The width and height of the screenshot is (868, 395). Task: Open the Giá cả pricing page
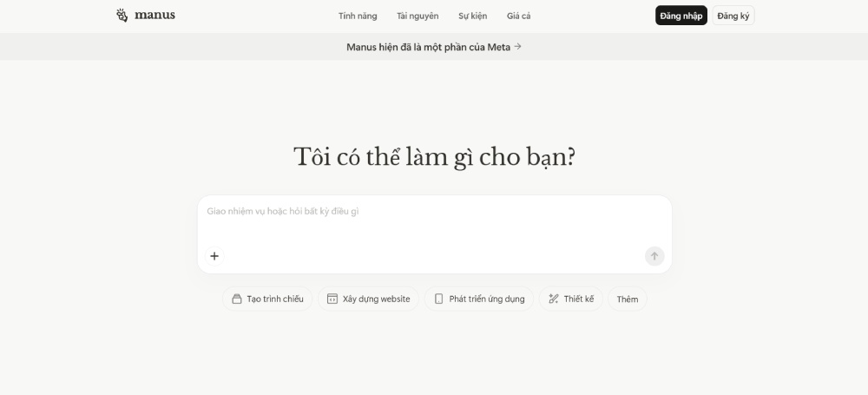click(x=519, y=16)
